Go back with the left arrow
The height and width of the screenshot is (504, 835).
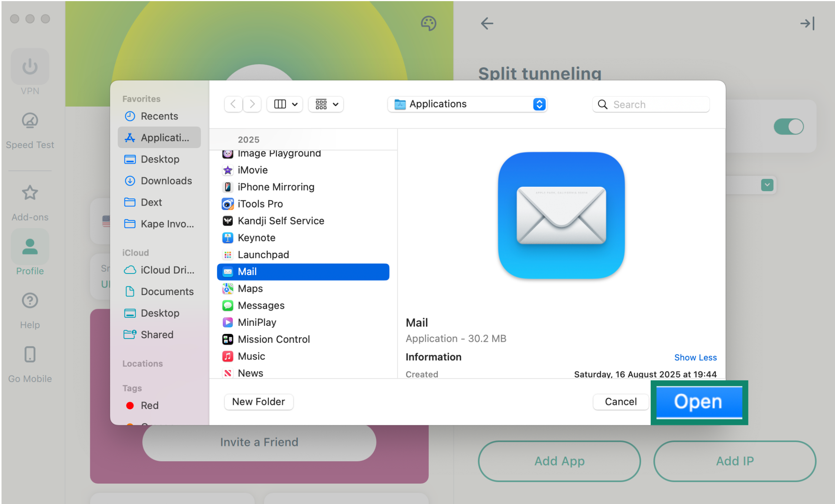[487, 23]
